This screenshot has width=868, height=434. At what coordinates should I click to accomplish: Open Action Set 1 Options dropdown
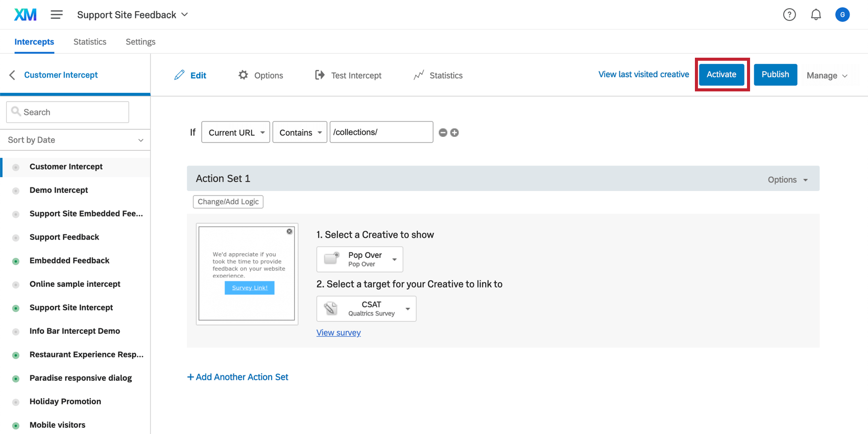click(x=788, y=180)
